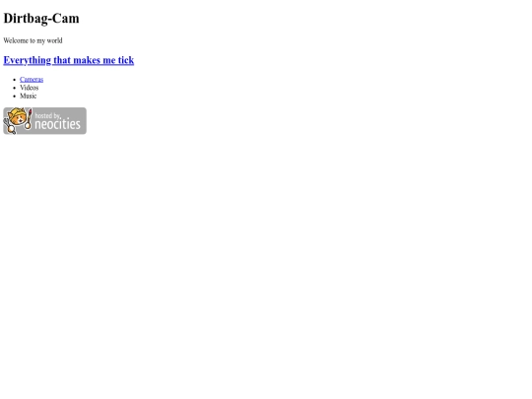Click the word 'world' in the welcome text
The image size is (532, 399).
[x=54, y=40]
